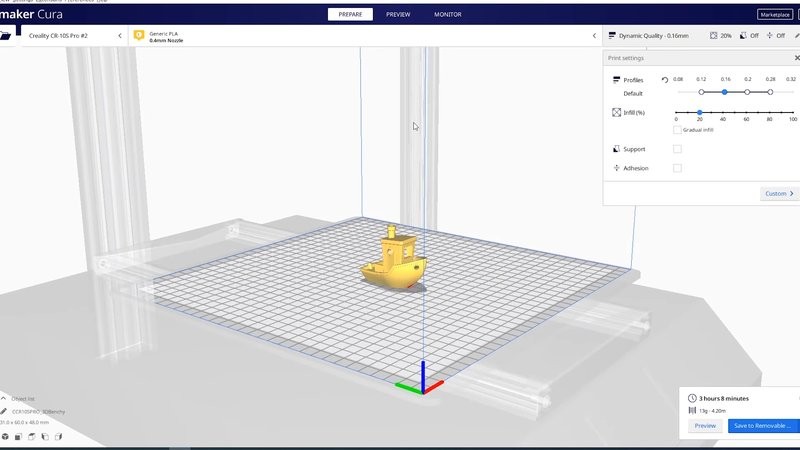The image size is (800, 450).
Task: Switch to the PREVIEW stage tab
Action: point(398,15)
